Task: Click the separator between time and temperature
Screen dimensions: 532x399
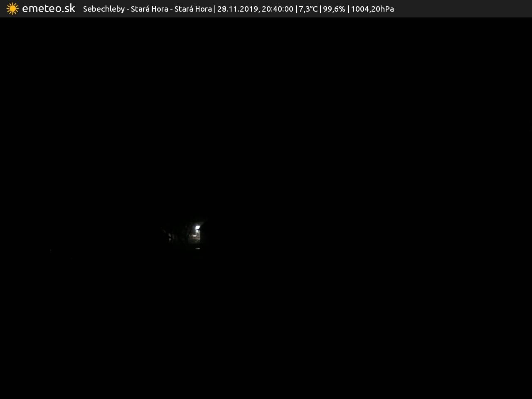Action: point(296,9)
